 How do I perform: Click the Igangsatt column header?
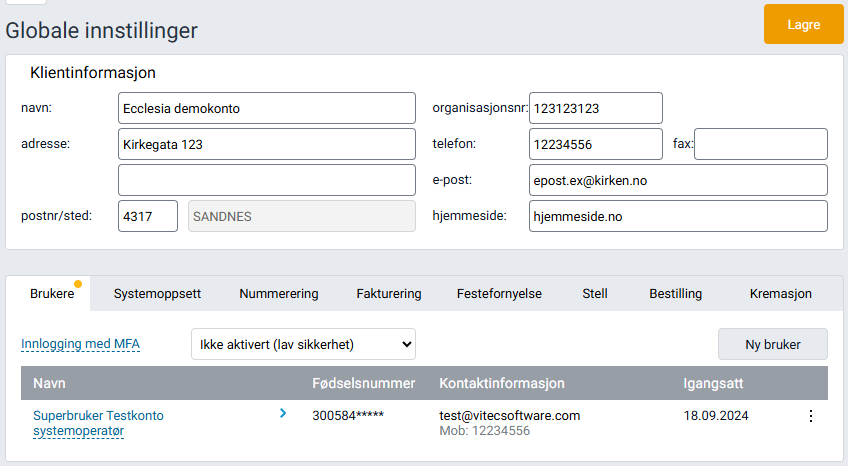click(713, 383)
